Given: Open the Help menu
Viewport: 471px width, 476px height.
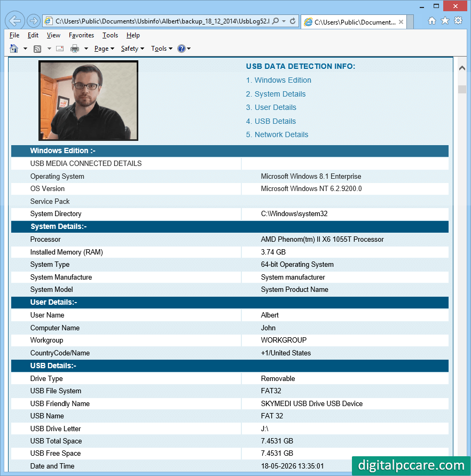Looking at the screenshot, I should 133,35.
